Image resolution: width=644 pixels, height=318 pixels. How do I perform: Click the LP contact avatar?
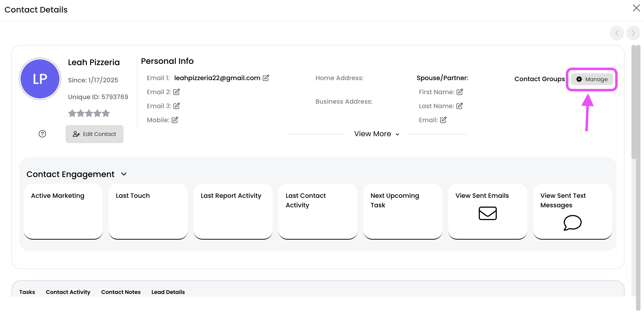tap(40, 79)
